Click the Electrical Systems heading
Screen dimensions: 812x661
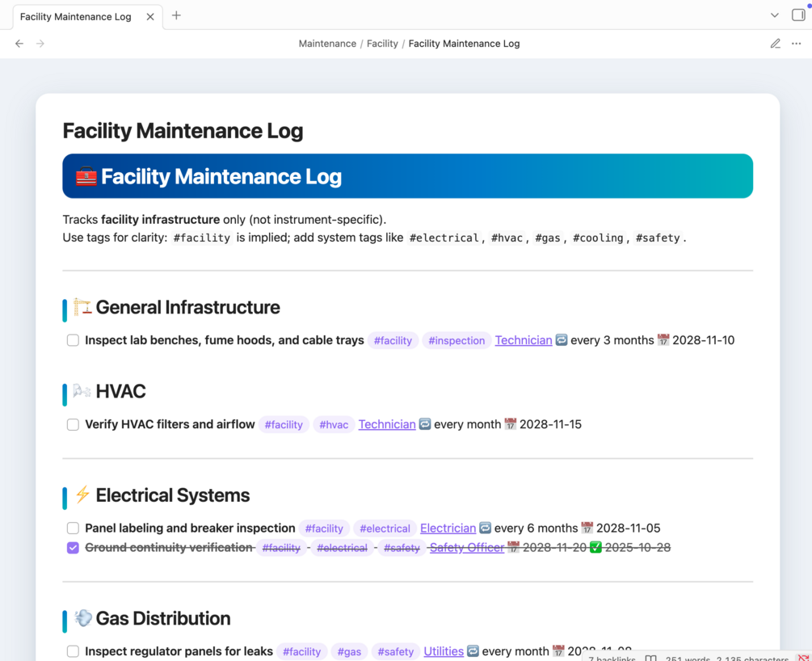click(173, 495)
